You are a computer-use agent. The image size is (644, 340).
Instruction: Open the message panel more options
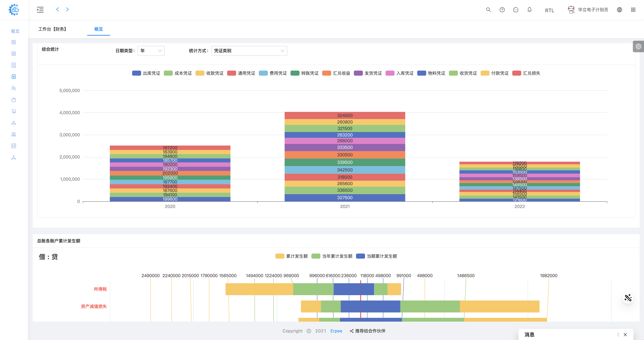point(618,334)
